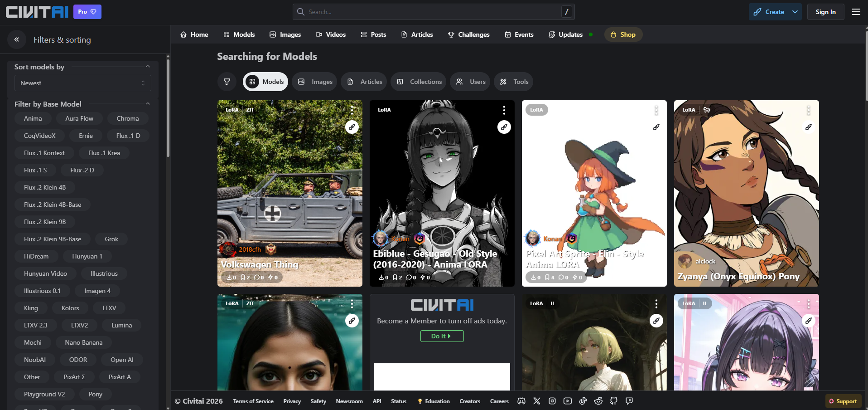This screenshot has height=410, width=868.
Task: Open Civitai's Discord link in the footer
Action: (521, 401)
